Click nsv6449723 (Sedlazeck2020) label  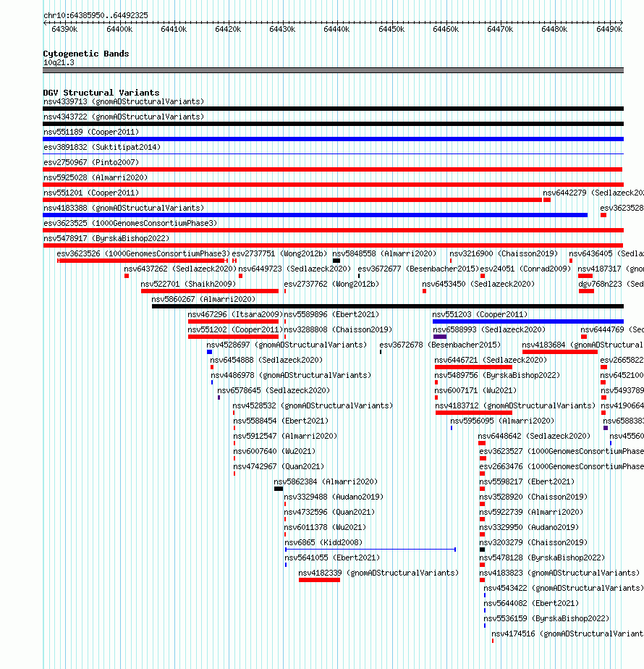(295, 269)
